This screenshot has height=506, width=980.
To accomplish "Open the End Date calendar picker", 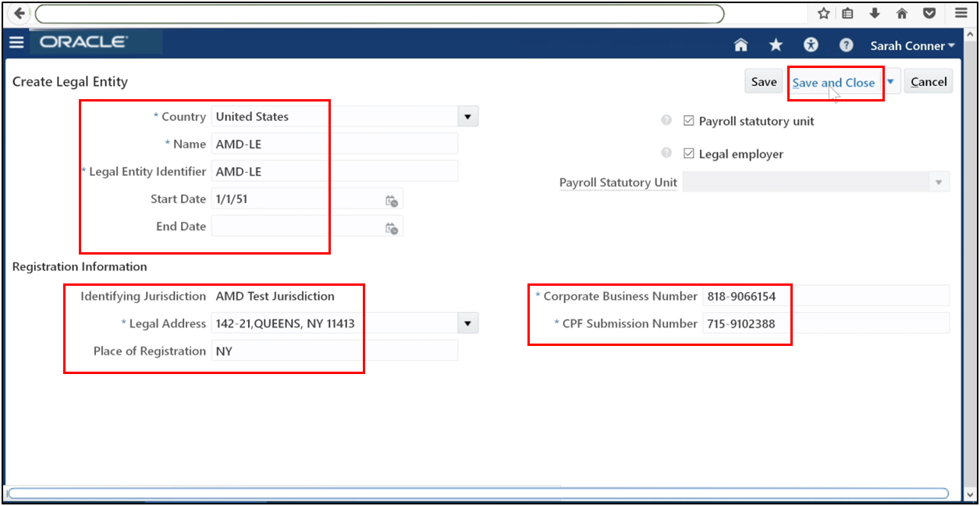I will [392, 226].
